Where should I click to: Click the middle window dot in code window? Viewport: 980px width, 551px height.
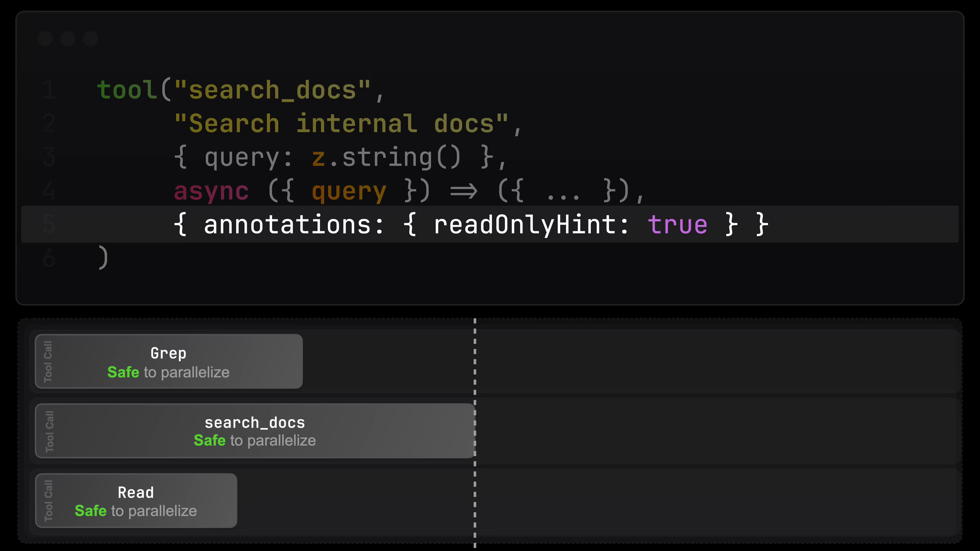[x=68, y=39]
